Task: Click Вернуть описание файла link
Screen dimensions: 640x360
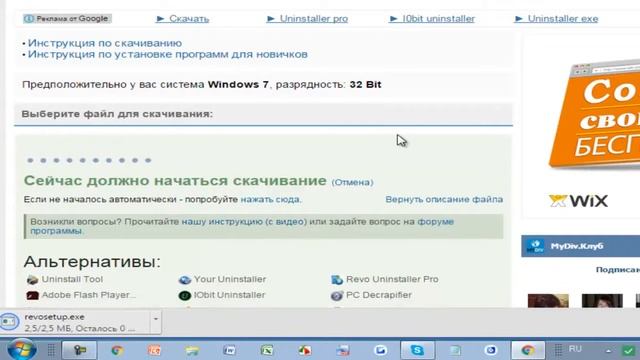Action: pyautogui.click(x=444, y=200)
